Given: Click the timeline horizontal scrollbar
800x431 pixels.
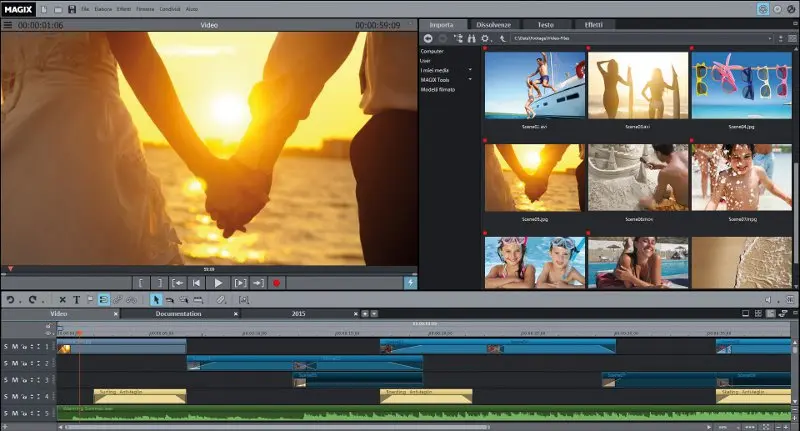Looking at the screenshot, I should (x=278, y=427).
